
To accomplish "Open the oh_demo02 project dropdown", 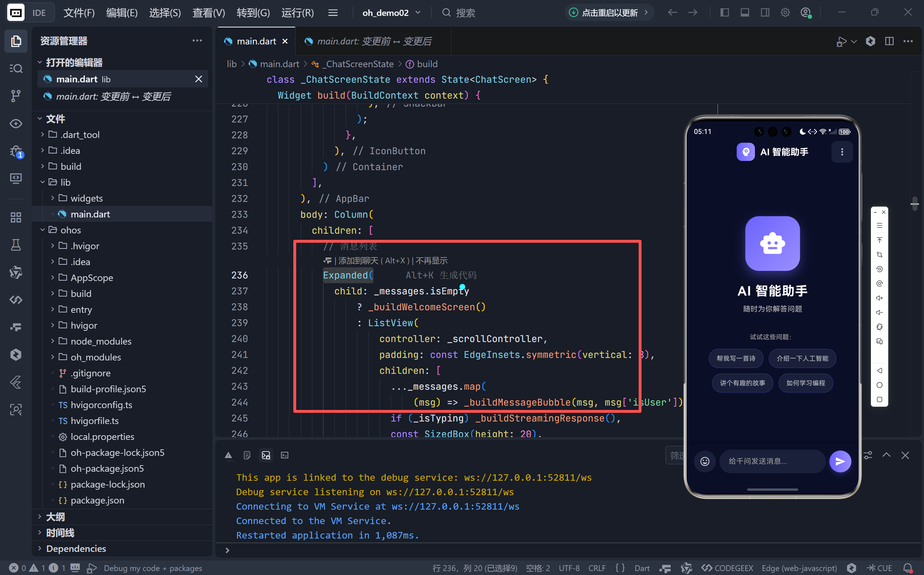I will click(x=392, y=13).
